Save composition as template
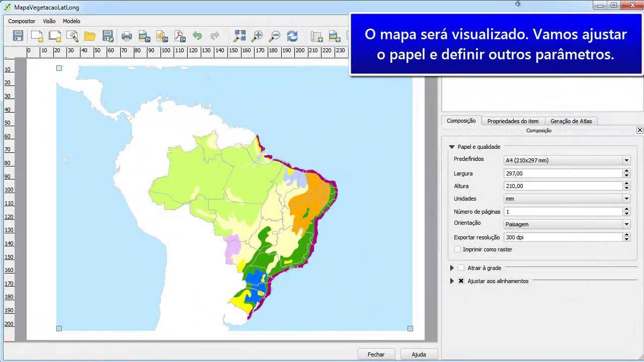 [108, 36]
